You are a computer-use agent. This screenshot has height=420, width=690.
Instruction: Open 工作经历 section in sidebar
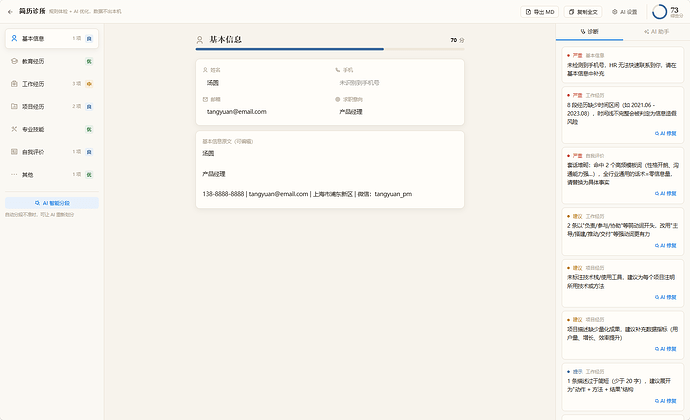tap(52, 84)
